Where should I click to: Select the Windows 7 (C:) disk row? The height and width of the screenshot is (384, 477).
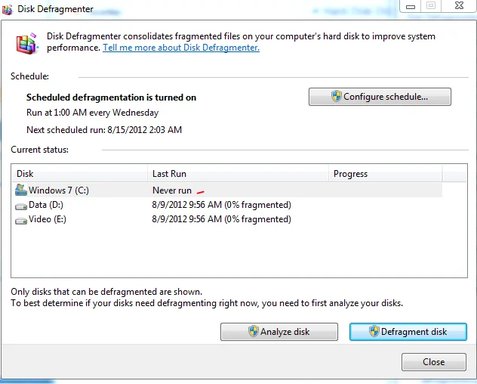pos(228,190)
